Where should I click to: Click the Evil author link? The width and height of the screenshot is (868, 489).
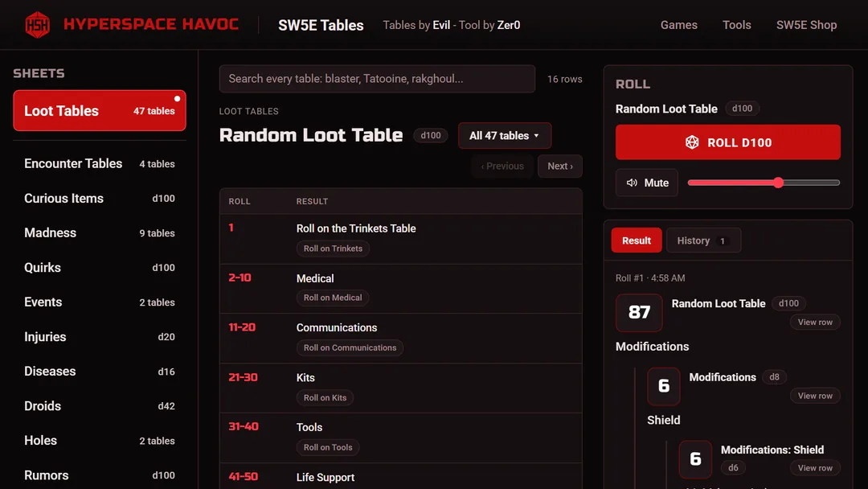pos(441,25)
